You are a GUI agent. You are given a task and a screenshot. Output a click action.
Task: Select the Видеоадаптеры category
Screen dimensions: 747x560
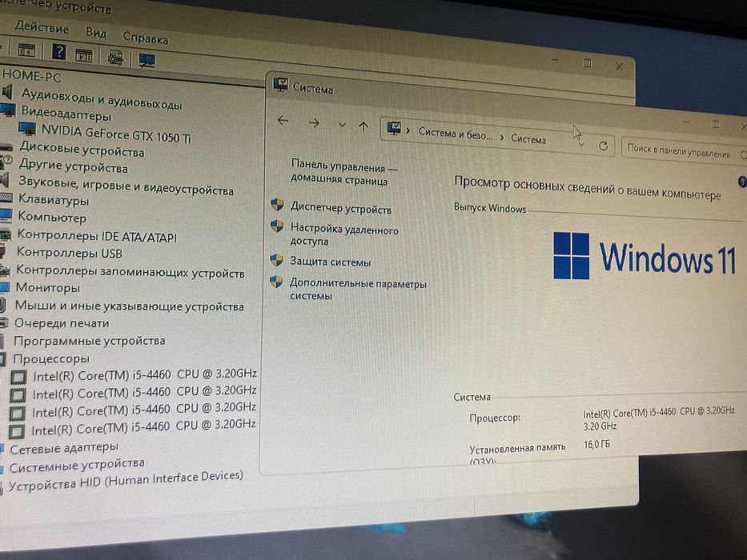coord(66,114)
